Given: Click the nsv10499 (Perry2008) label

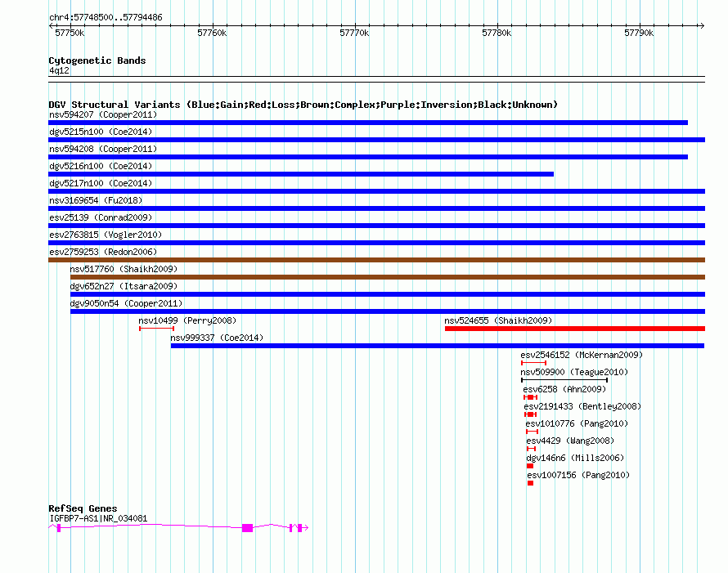Looking at the screenshot, I should point(187,320).
